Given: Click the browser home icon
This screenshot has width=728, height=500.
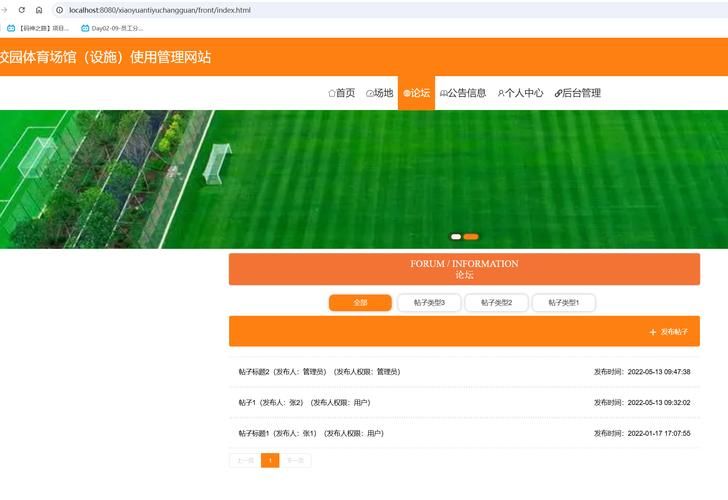Looking at the screenshot, I should [x=39, y=10].
